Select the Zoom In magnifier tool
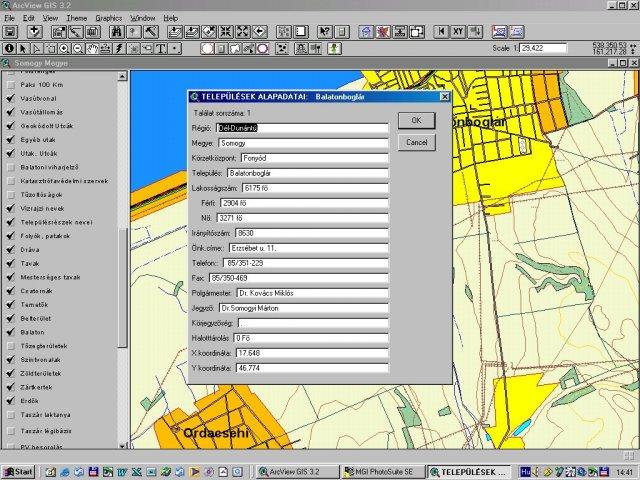Screen dimensions: 640x480 (x=64, y=48)
